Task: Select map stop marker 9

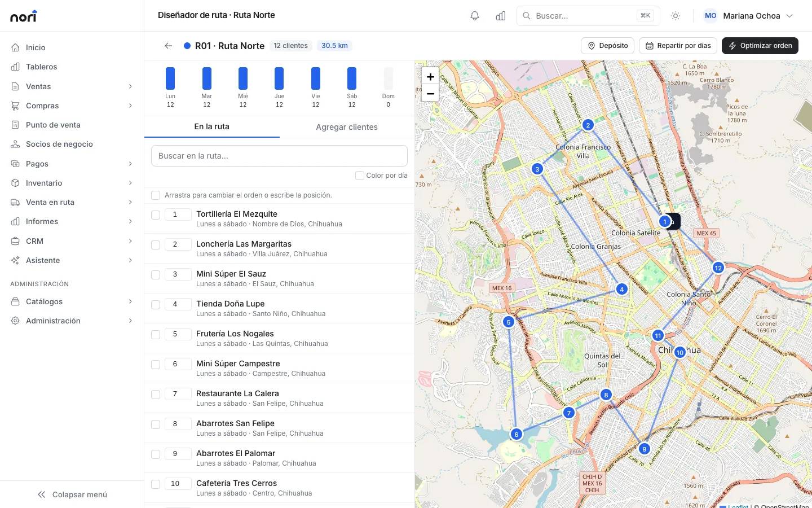Action: coord(645,449)
